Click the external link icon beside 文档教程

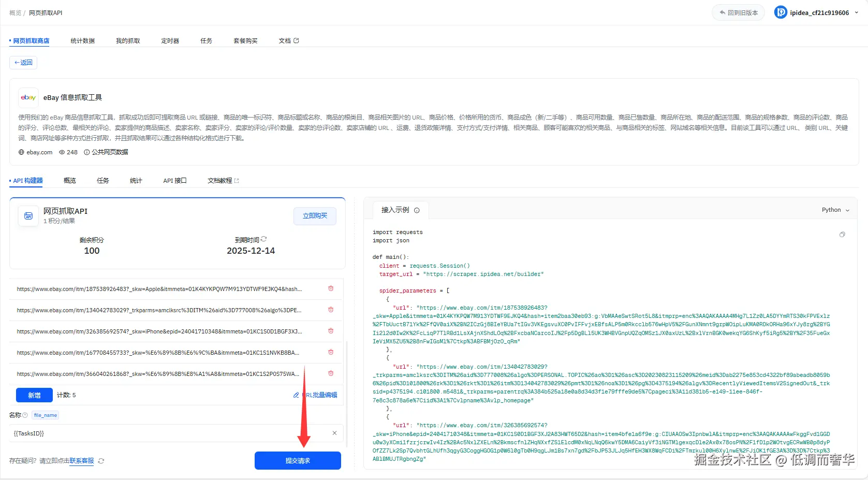[237, 181]
